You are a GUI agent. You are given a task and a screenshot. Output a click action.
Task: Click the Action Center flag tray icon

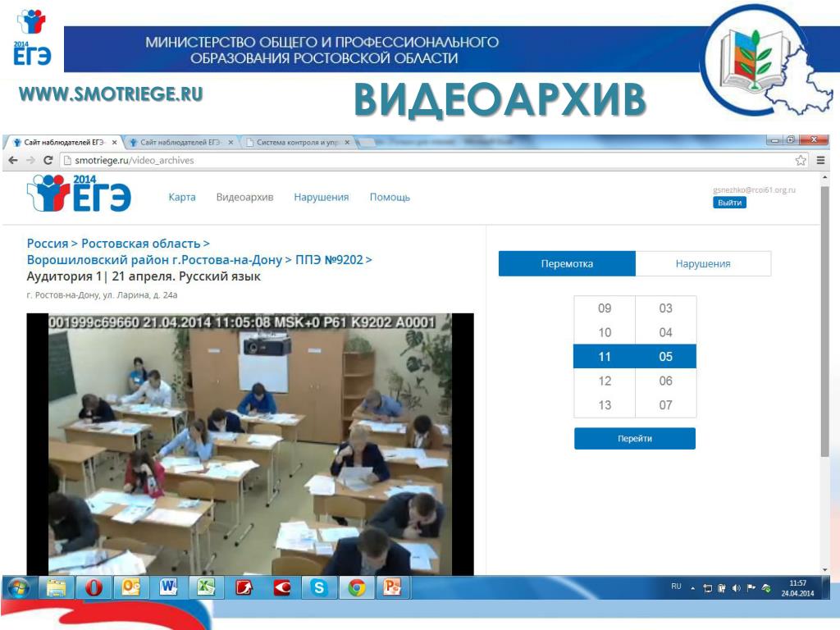(x=751, y=588)
